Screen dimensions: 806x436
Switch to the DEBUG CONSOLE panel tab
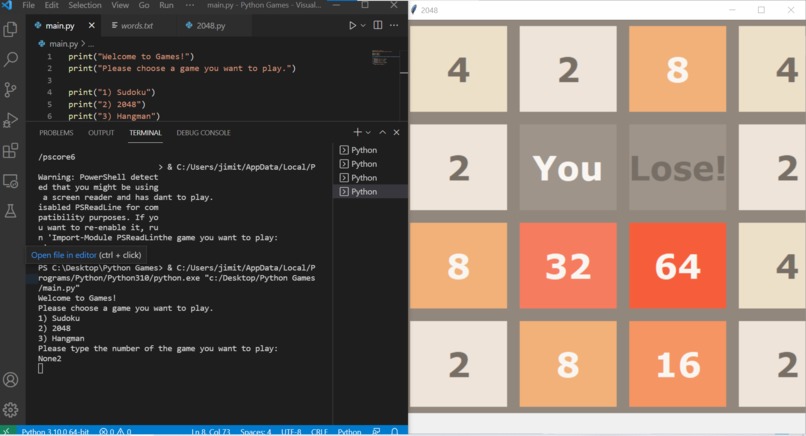(204, 133)
